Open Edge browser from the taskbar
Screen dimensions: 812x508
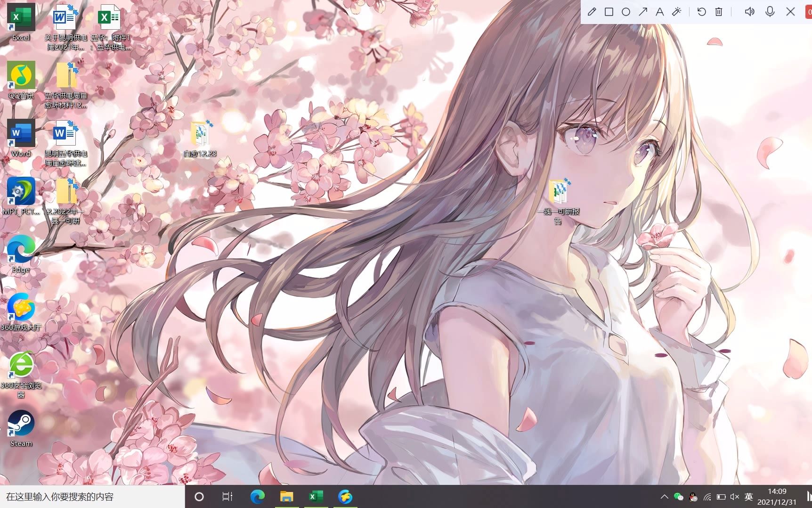tap(257, 497)
